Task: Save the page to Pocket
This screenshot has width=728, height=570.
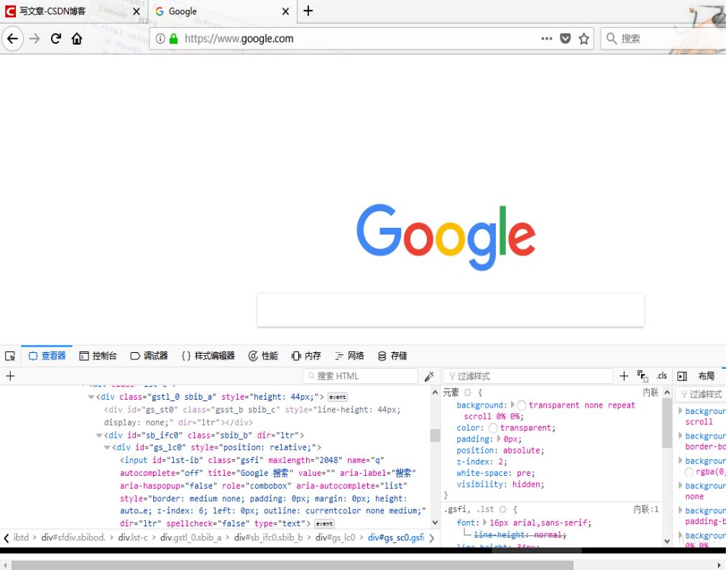Action: pos(565,39)
